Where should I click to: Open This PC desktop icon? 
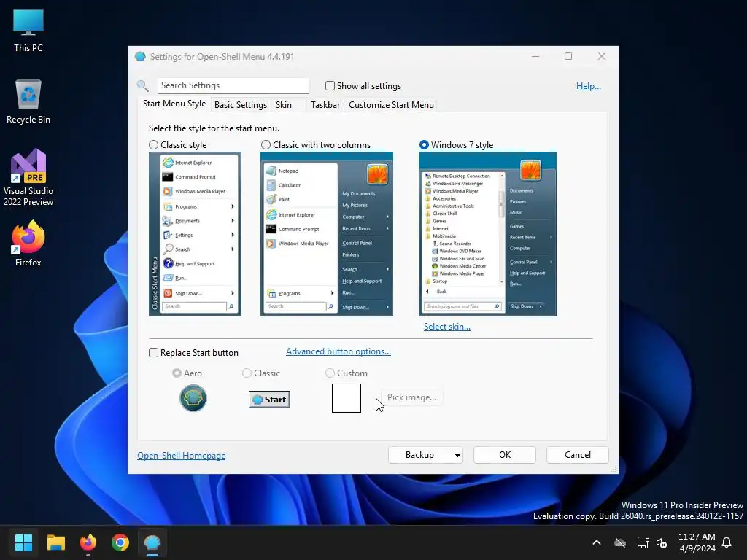click(28, 30)
